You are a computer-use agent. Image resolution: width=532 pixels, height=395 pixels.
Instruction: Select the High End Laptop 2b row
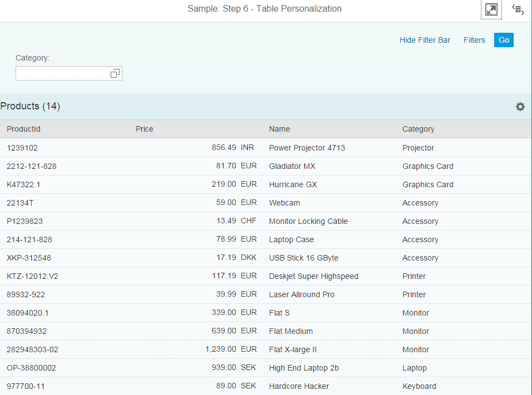tap(304, 368)
